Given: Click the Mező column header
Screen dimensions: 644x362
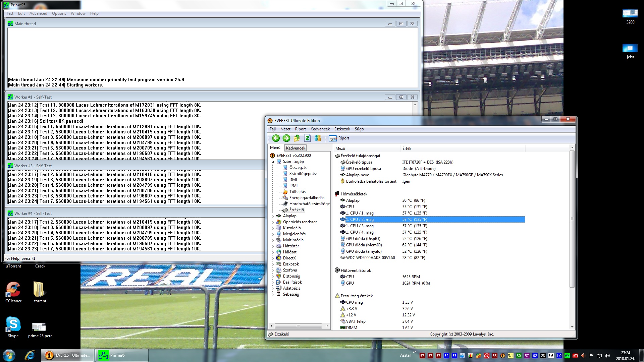Looking at the screenshot, I should click(367, 148).
